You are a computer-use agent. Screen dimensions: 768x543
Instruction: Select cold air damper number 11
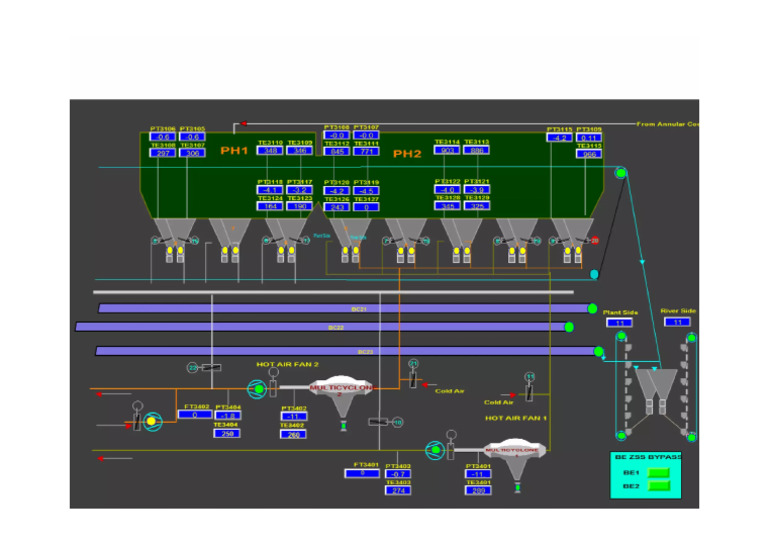tap(530, 377)
